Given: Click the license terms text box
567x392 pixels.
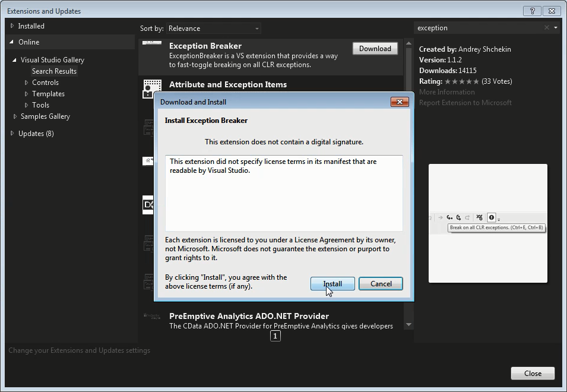Looking at the screenshot, I should point(284,193).
